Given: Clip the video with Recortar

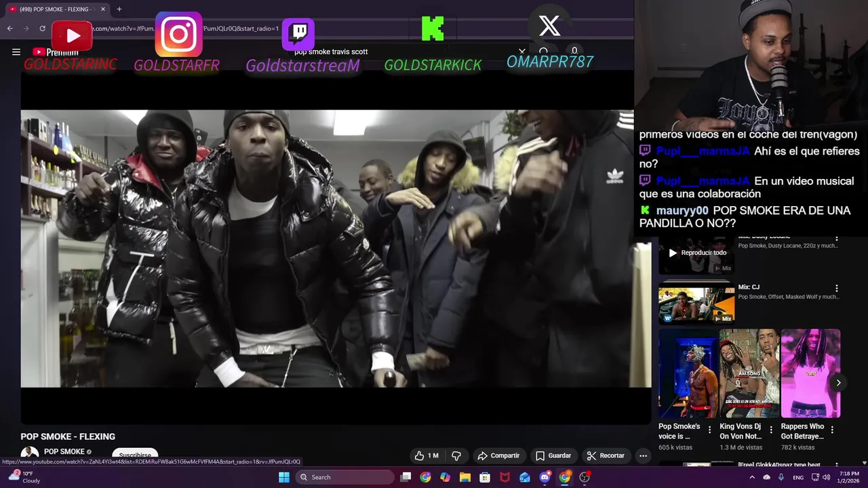Looking at the screenshot, I should pyautogui.click(x=606, y=455).
